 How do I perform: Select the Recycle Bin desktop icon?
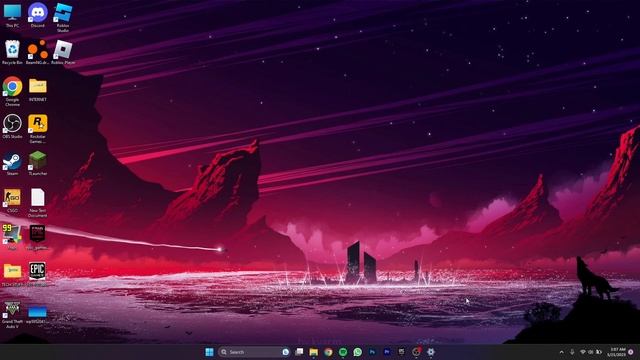12,52
